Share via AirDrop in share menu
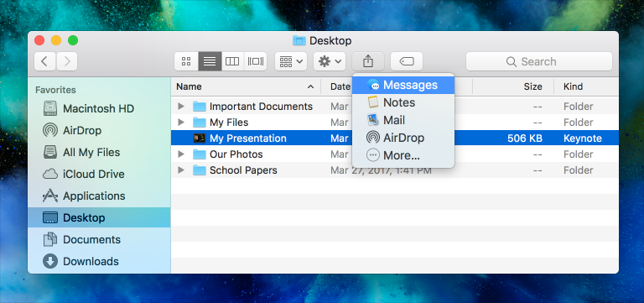This screenshot has height=303, width=644. click(403, 138)
